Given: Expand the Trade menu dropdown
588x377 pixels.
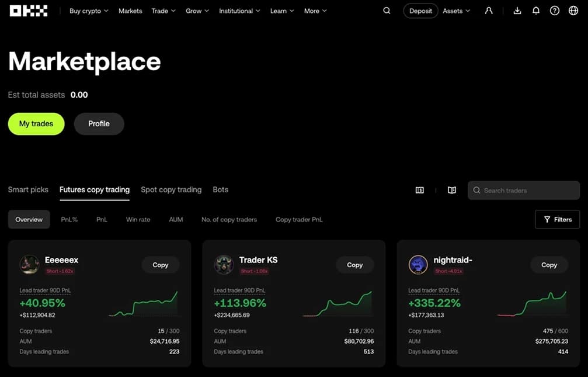Looking at the screenshot, I should pyautogui.click(x=163, y=11).
